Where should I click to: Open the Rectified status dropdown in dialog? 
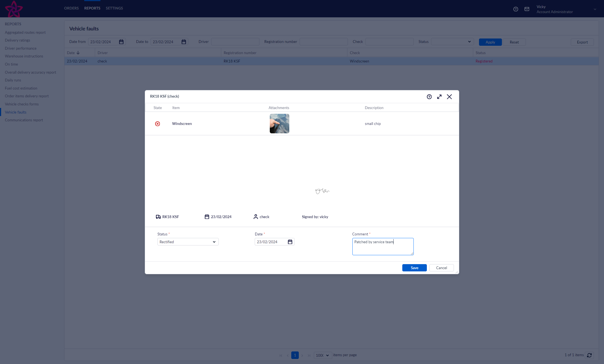tap(188, 242)
